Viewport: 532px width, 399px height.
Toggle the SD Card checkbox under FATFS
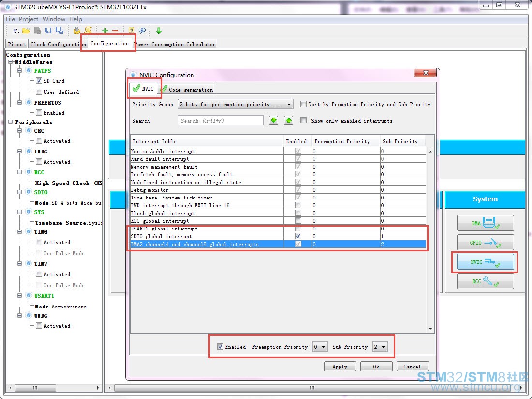click(x=39, y=81)
